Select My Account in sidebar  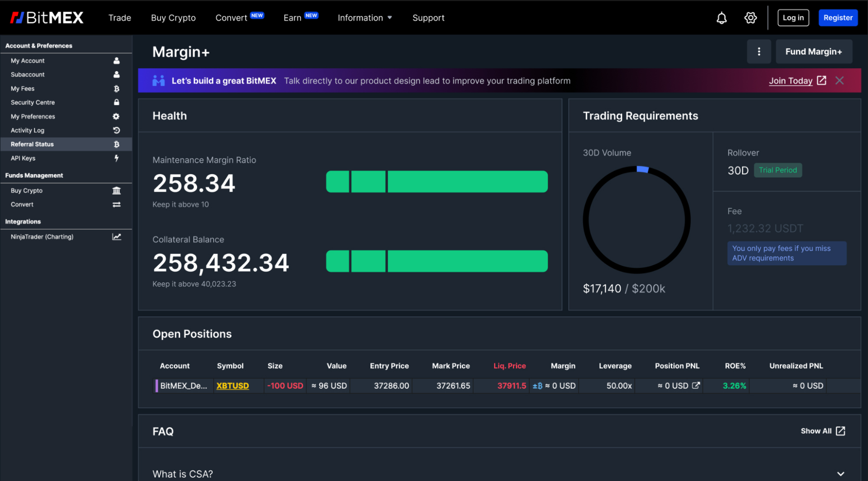66,61
